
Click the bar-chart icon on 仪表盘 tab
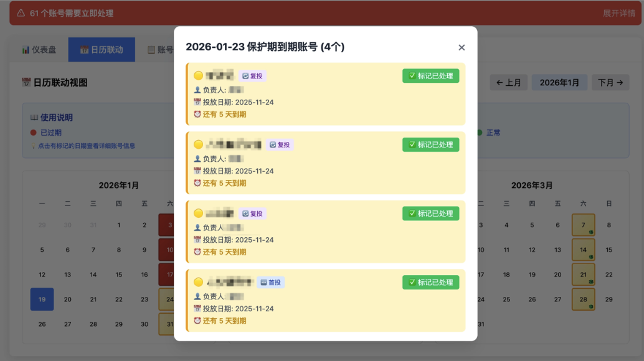click(x=26, y=50)
